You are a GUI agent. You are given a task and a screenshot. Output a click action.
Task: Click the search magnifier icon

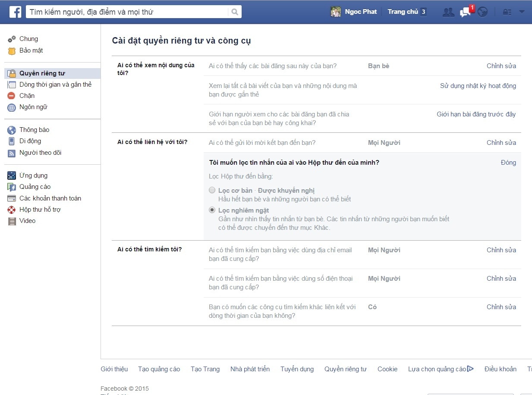pyautogui.click(x=235, y=12)
